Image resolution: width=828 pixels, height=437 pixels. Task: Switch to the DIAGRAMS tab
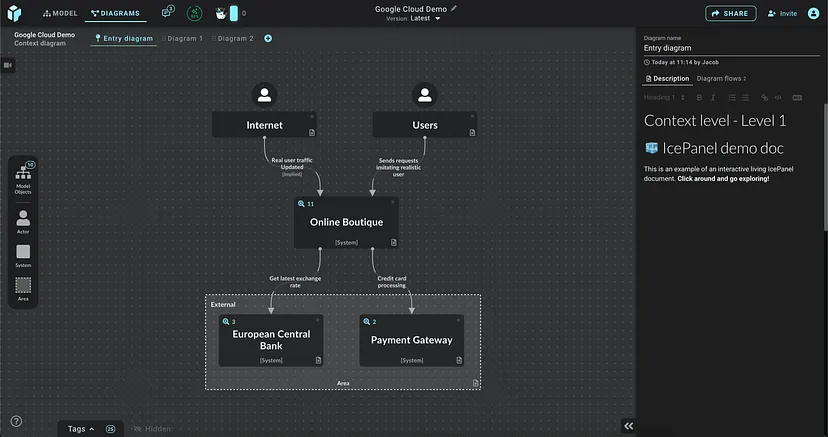click(x=116, y=13)
